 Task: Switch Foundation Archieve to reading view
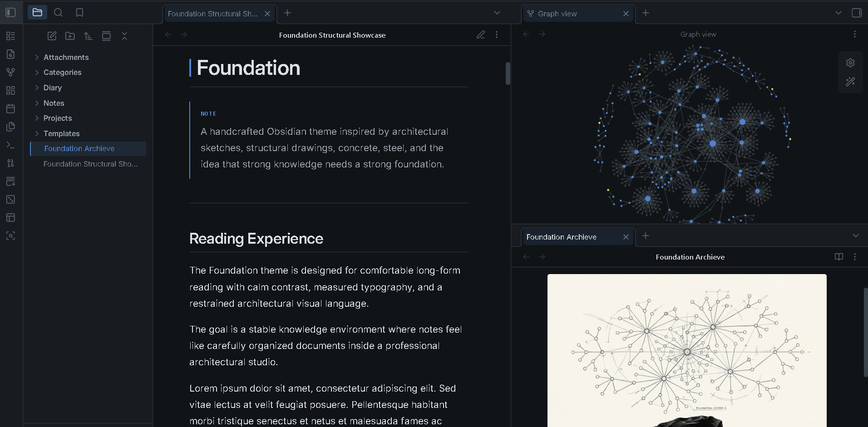[x=839, y=257]
